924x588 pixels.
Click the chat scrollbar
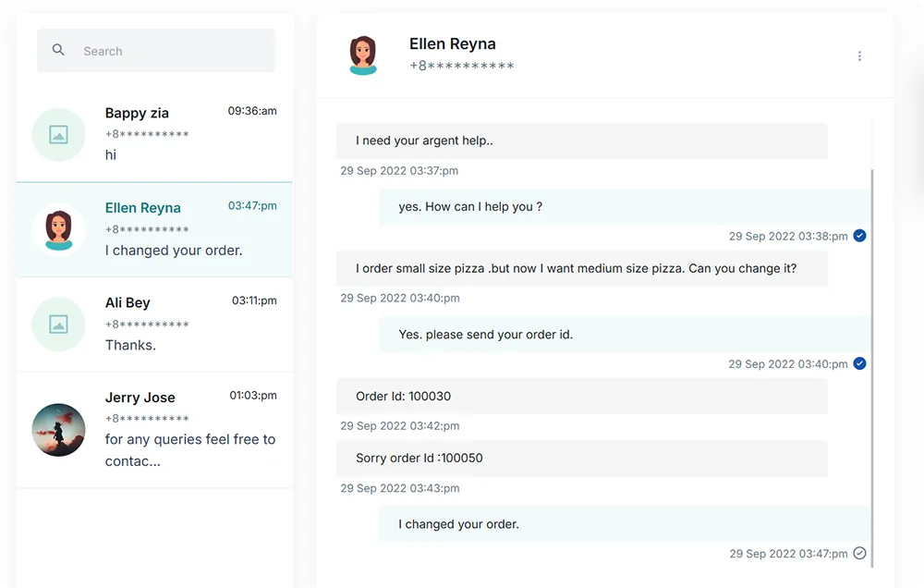point(871,367)
